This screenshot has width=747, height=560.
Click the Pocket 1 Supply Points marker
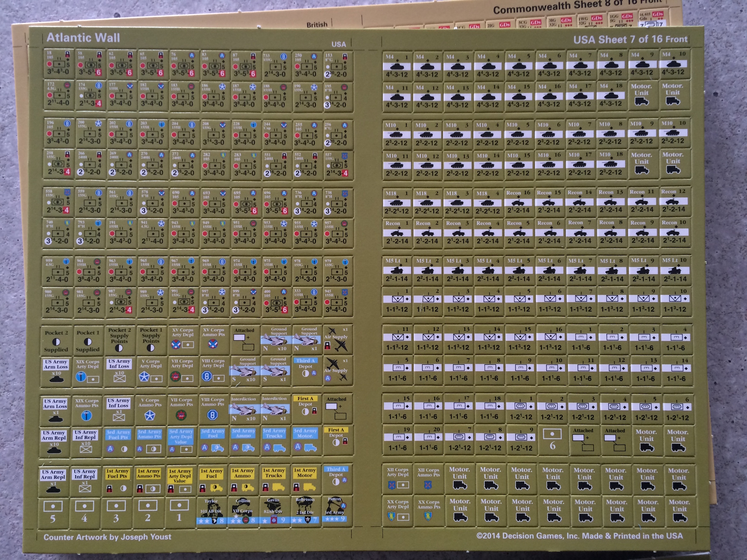151,339
